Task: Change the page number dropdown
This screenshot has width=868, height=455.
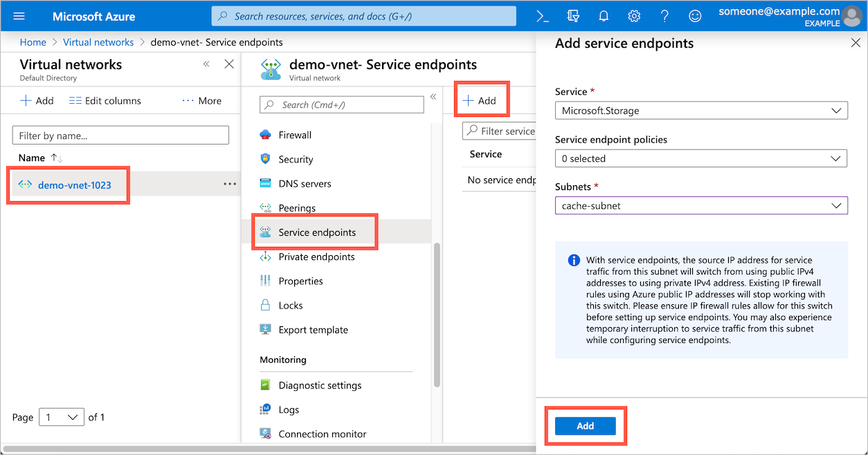Action: [62, 417]
